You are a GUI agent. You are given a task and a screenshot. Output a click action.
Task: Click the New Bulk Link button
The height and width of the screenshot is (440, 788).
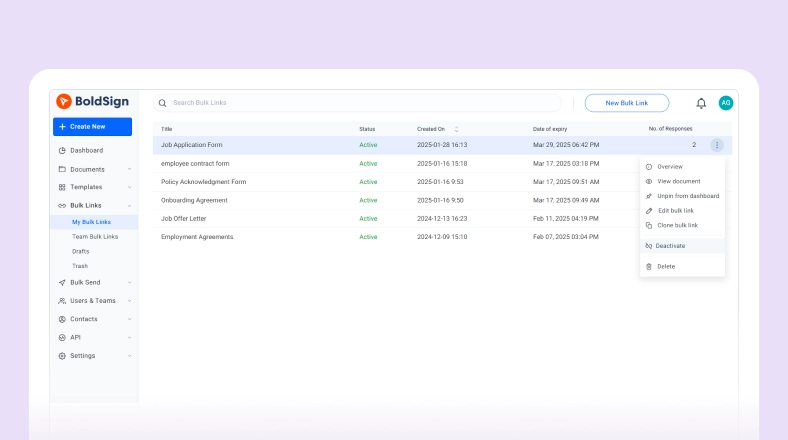click(627, 103)
